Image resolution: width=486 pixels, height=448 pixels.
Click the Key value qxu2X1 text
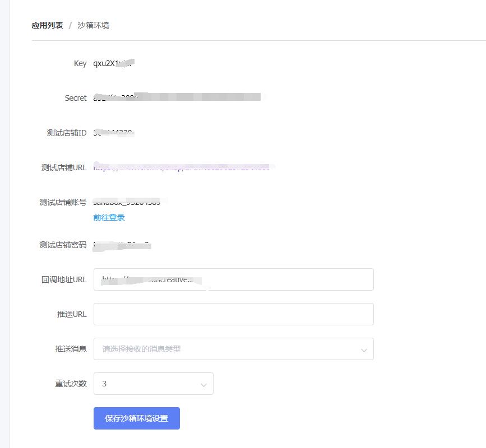point(112,63)
